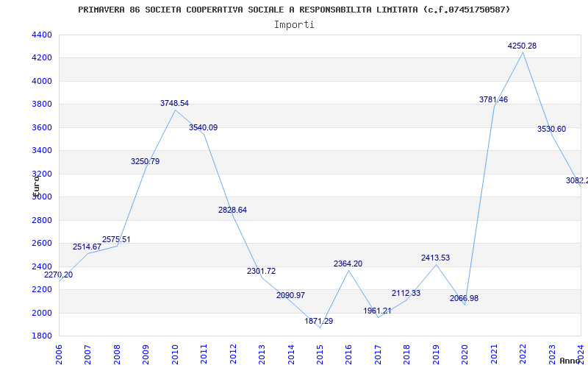This screenshot has height=368, width=588.
Task: Select data label 2828.64
Action: pyautogui.click(x=232, y=210)
